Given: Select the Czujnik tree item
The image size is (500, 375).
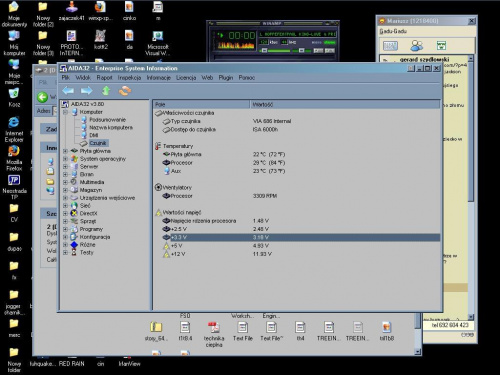Looking at the screenshot, I should pyautogui.click(x=98, y=143).
